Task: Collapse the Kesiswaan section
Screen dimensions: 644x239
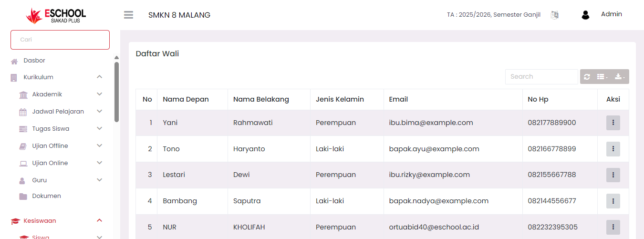Action: (x=99, y=220)
